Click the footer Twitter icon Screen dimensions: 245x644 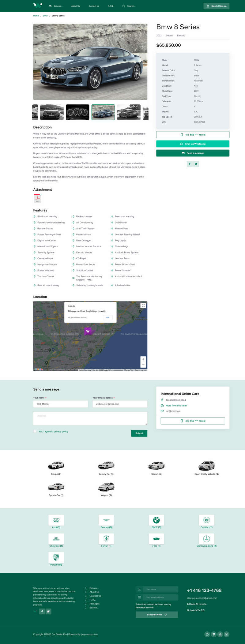[x=48, y=611]
